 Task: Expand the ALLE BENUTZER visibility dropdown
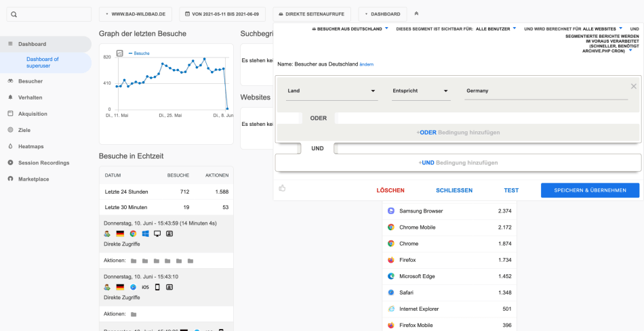pos(496,29)
